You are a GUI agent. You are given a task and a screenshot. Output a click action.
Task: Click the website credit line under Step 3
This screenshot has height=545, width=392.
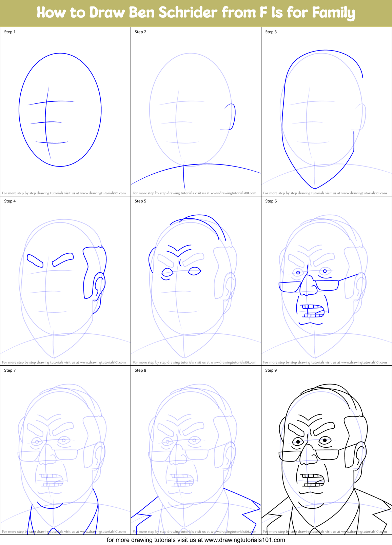(325, 193)
